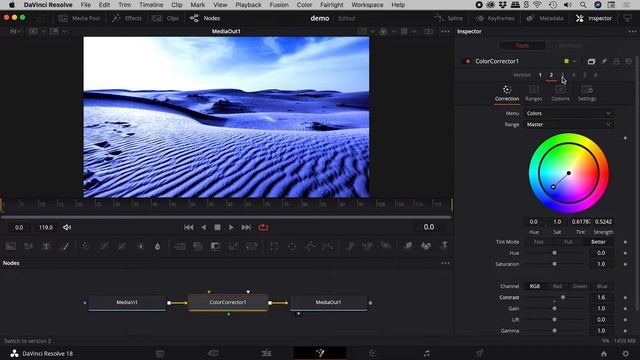This screenshot has height=360, width=640.
Task: Play the clip forward
Action: 231,227
